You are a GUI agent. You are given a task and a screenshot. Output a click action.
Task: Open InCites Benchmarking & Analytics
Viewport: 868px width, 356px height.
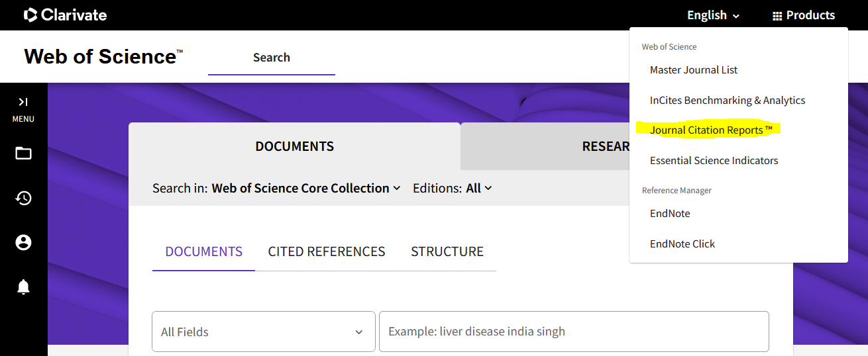728,100
